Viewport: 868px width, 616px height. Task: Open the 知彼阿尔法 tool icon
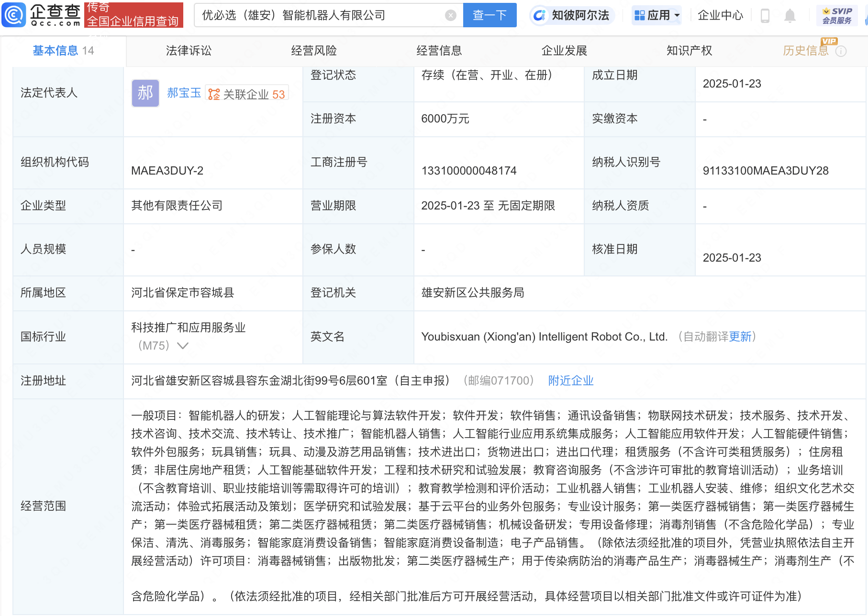click(x=540, y=15)
